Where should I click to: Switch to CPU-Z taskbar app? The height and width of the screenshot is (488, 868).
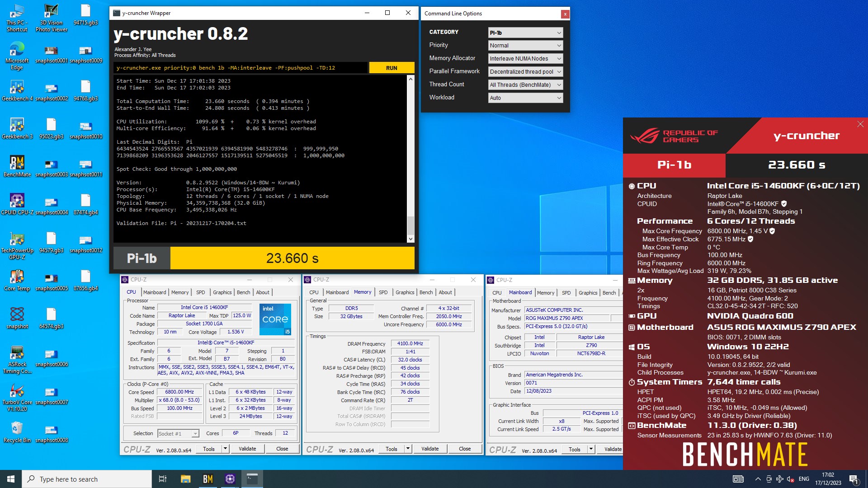[230, 479]
